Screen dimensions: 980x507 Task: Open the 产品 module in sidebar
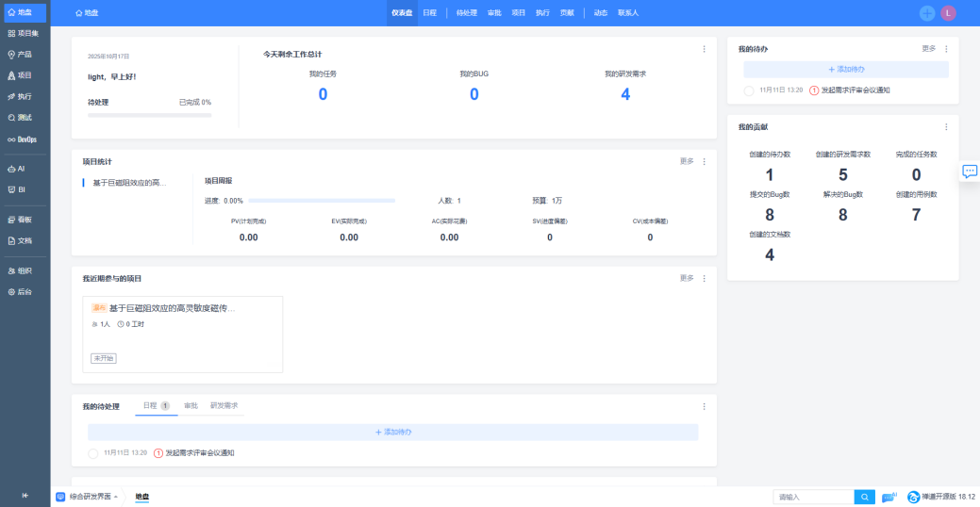tap(24, 54)
